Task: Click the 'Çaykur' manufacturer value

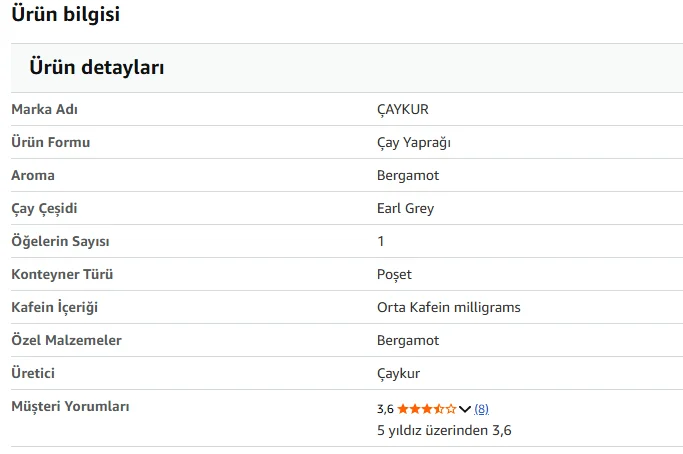Action: [x=399, y=373]
